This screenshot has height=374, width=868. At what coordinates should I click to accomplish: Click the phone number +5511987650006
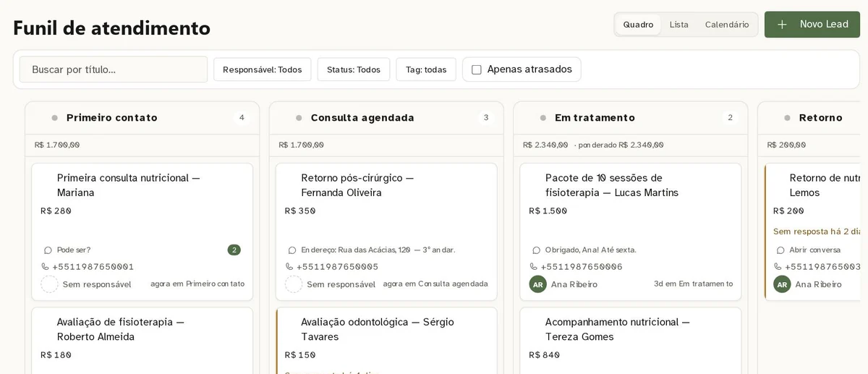[582, 267]
